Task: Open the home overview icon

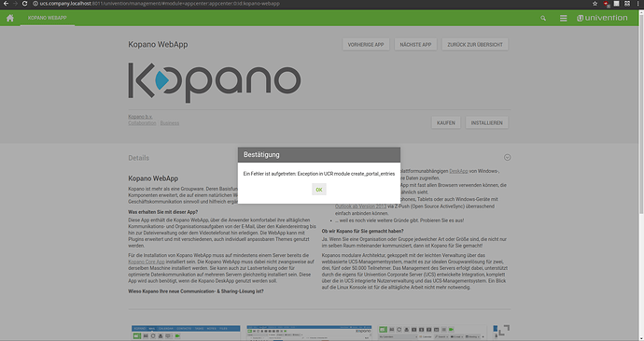Action: click(x=10, y=18)
